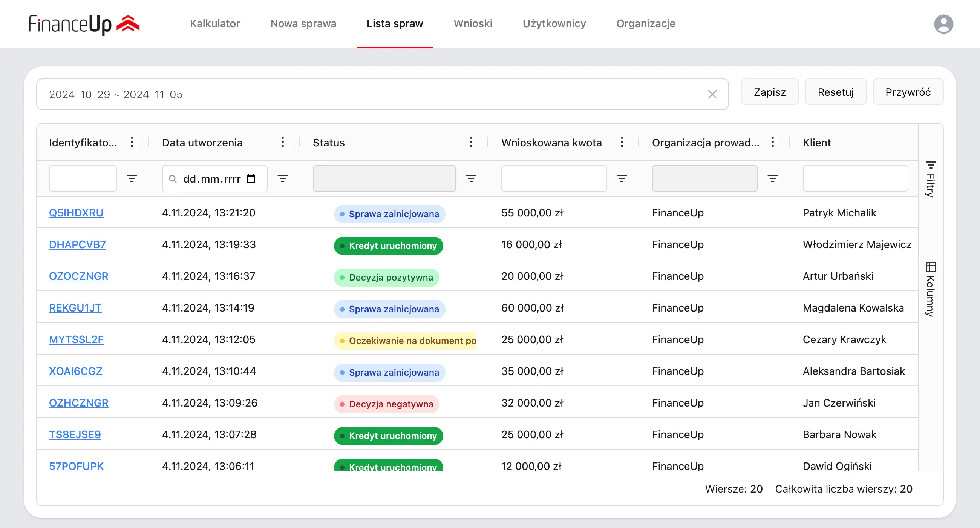Open case link TS8EJSE9

click(x=75, y=434)
